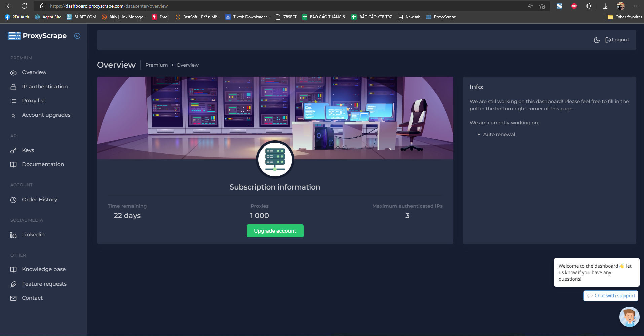
Task: Open the BÁO CÁO THÁNG 6 bookmark
Action: [324, 17]
